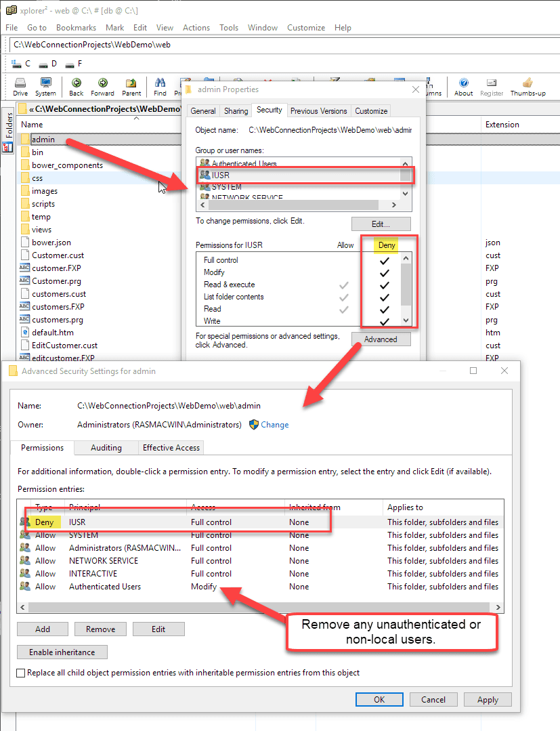Click customer.FXP file icon
560x731 pixels.
tap(24, 268)
